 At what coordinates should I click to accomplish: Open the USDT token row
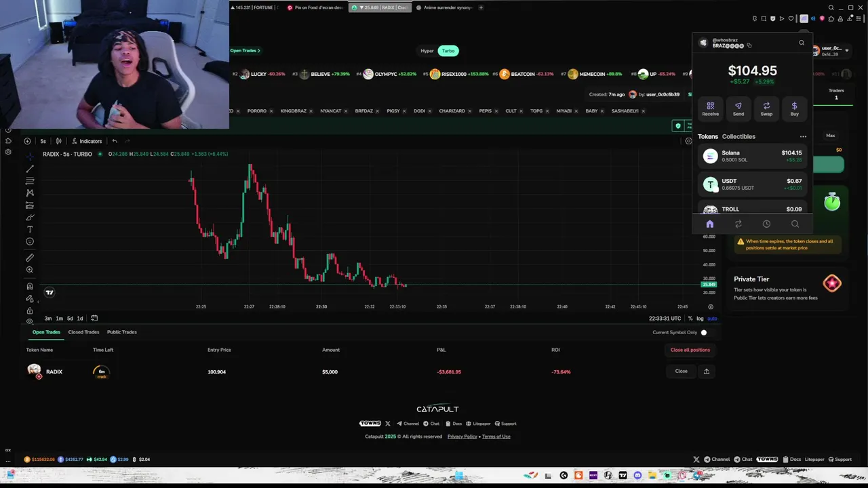pos(752,184)
